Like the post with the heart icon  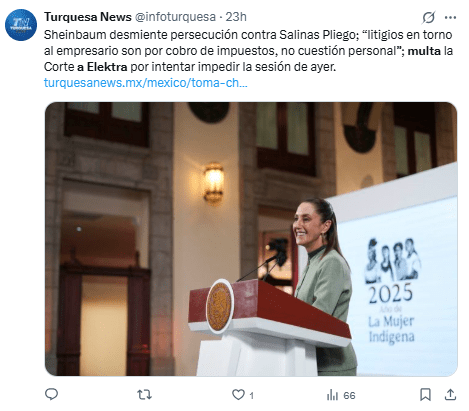[x=238, y=395]
